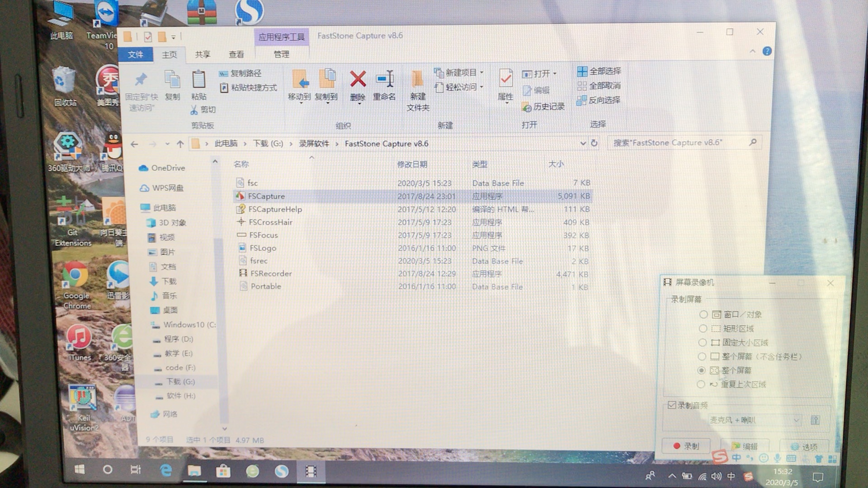
Task: Select Window/Object (窗口/对象) recording option
Action: point(703,314)
